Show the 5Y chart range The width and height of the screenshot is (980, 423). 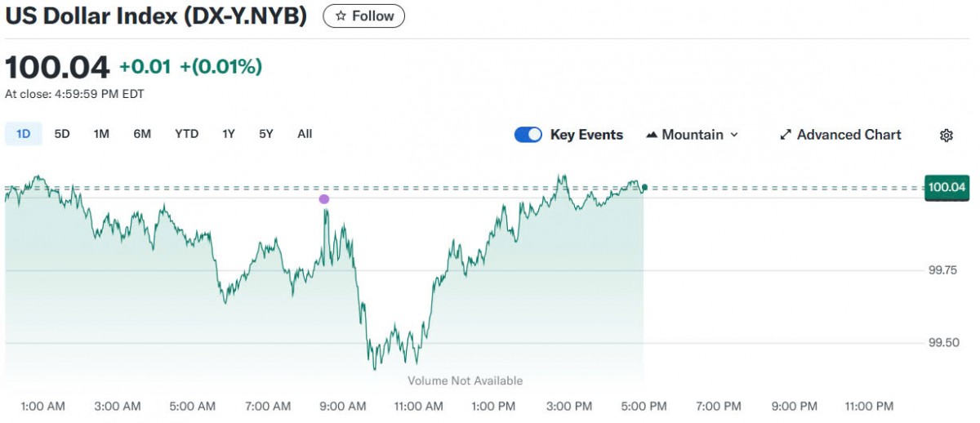point(266,134)
